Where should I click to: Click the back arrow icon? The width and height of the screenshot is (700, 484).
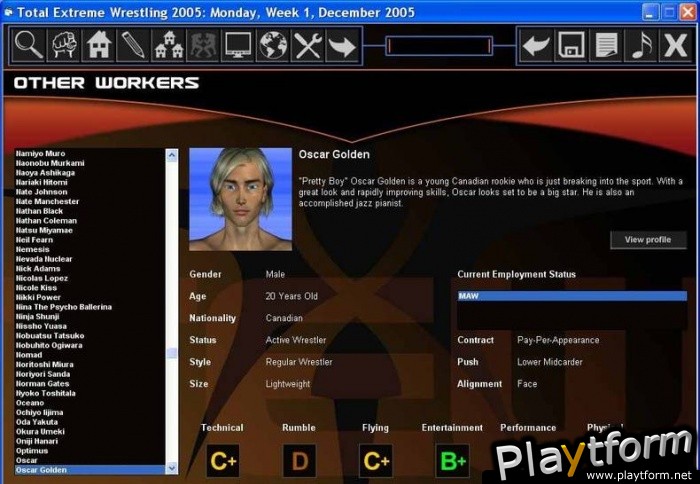click(536, 45)
